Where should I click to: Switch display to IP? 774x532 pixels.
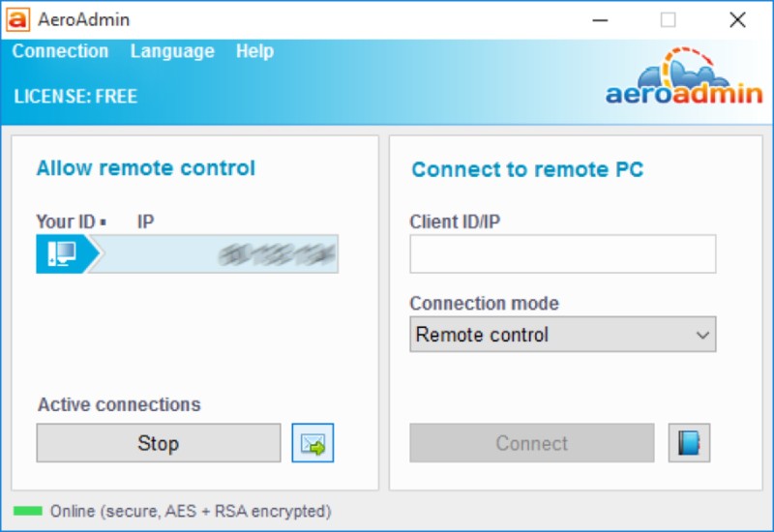145,222
